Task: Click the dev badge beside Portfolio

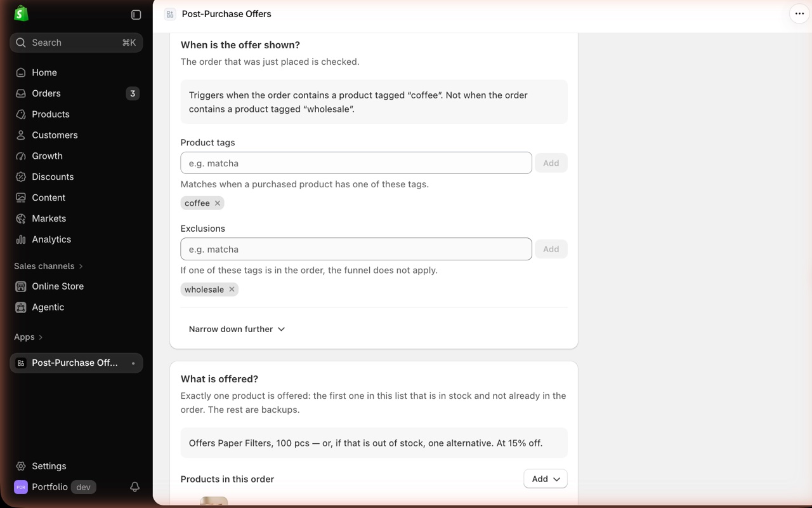Action: [83, 487]
